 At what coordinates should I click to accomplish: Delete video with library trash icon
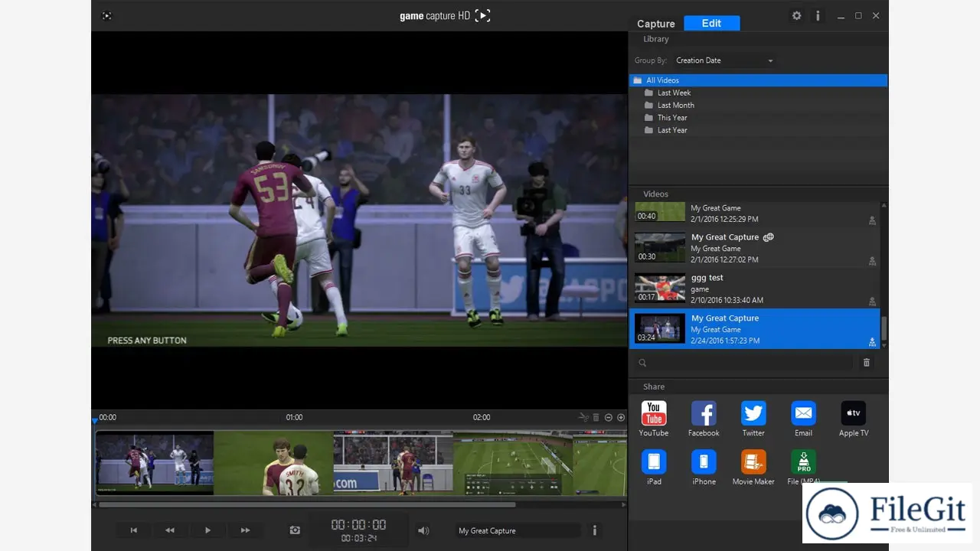[867, 363]
